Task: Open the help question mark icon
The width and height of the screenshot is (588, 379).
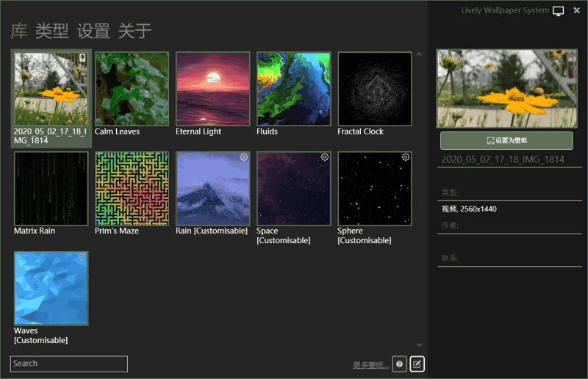Action: [x=400, y=364]
